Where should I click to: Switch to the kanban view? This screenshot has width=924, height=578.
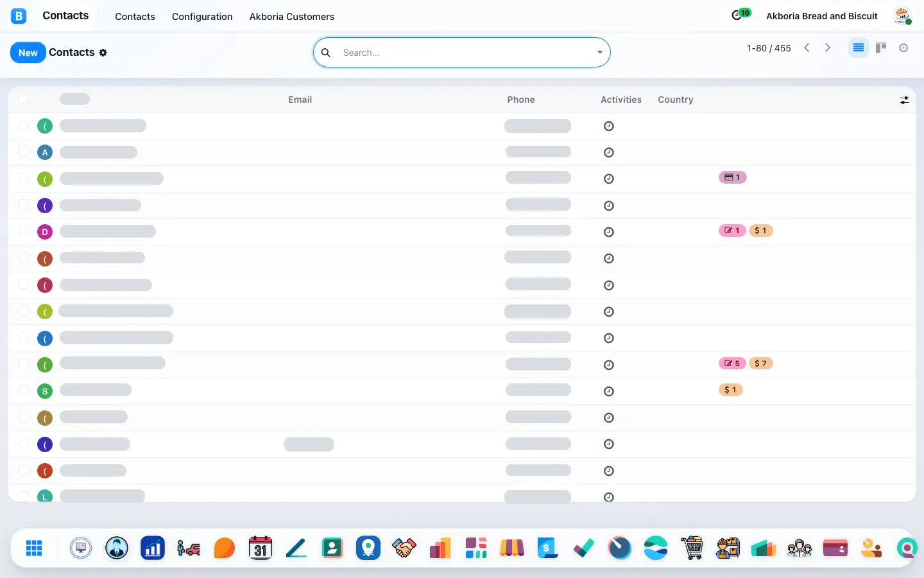pyautogui.click(x=881, y=48)
